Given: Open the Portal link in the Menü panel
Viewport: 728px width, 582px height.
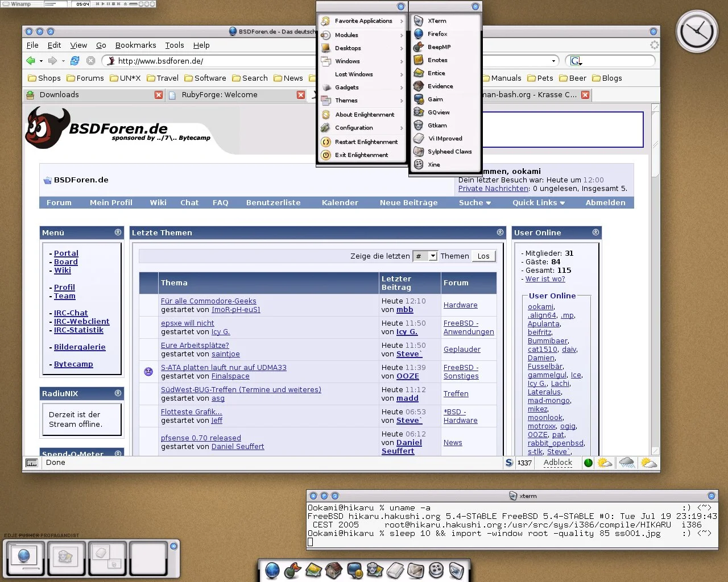Looking at the screenshot, I should tap(66, 253).
